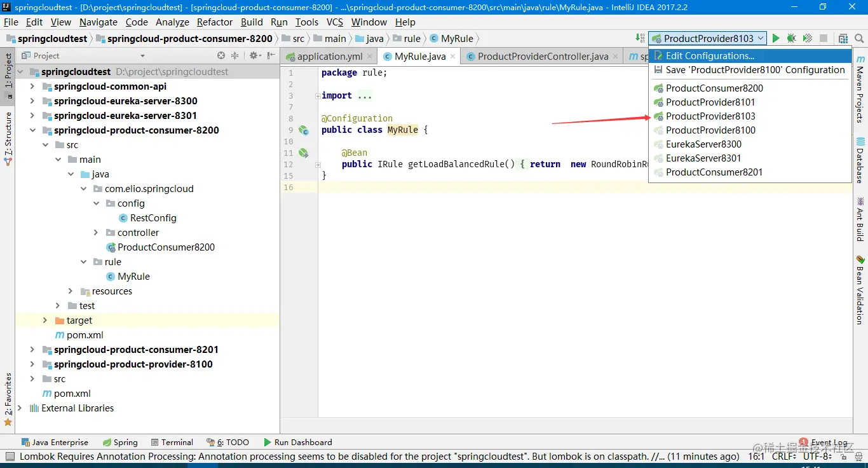Open the Refactor menu
The image size is (868, 468).
[215, 22]
